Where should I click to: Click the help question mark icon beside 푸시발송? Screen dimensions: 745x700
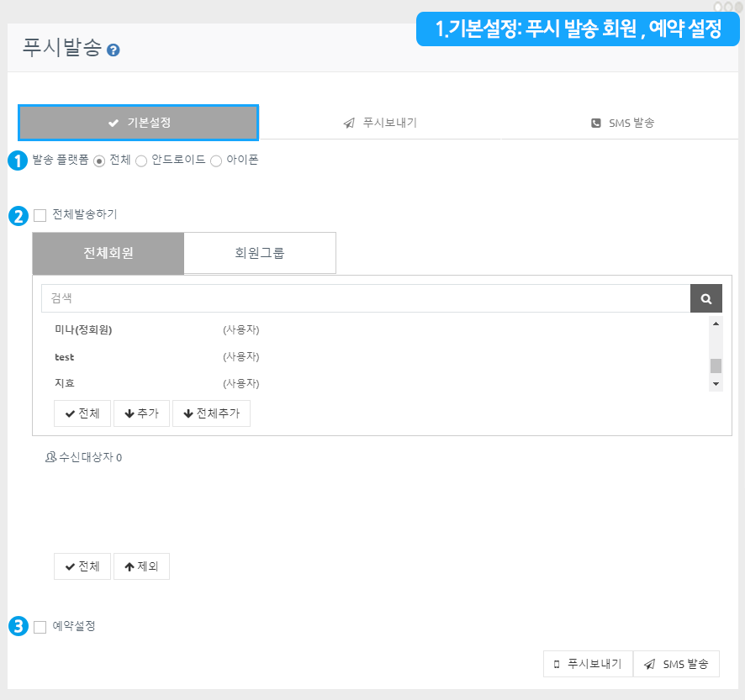pyautogui.click(x=114, y=50)
